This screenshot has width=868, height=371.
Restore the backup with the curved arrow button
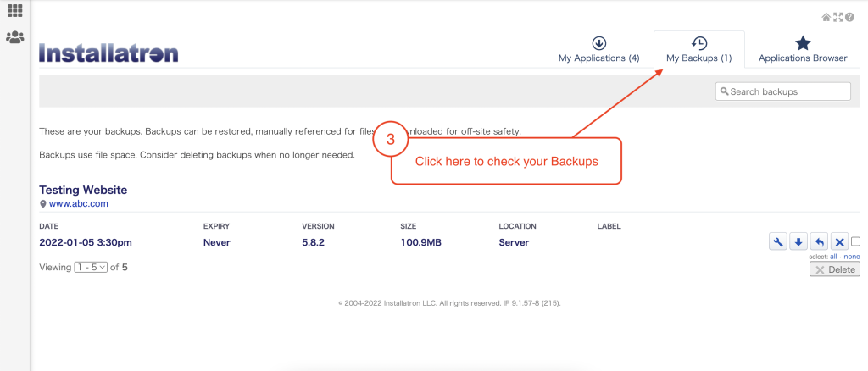(819, 241)
